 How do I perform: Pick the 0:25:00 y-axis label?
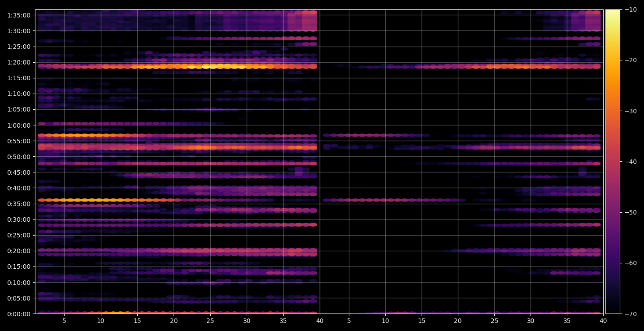[19, 235]
